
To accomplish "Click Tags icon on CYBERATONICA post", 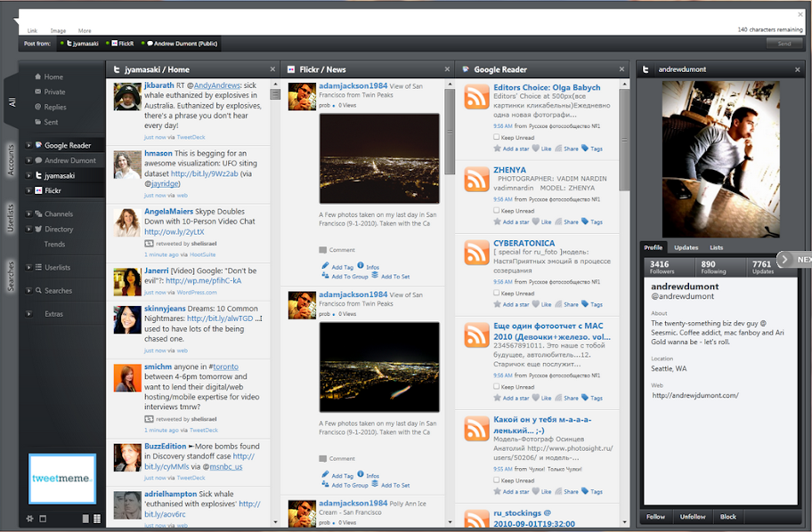I will [x=585, y=304].
